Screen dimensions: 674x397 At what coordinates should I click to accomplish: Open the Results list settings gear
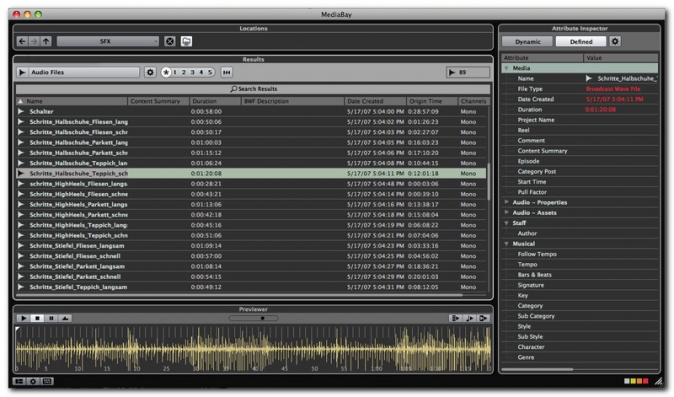click(x=150, y=72)
